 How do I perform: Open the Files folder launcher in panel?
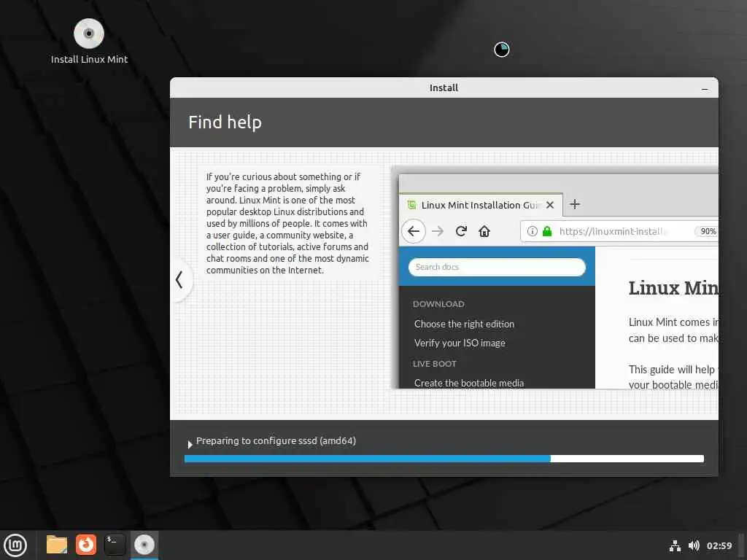[x=57, y=544]
